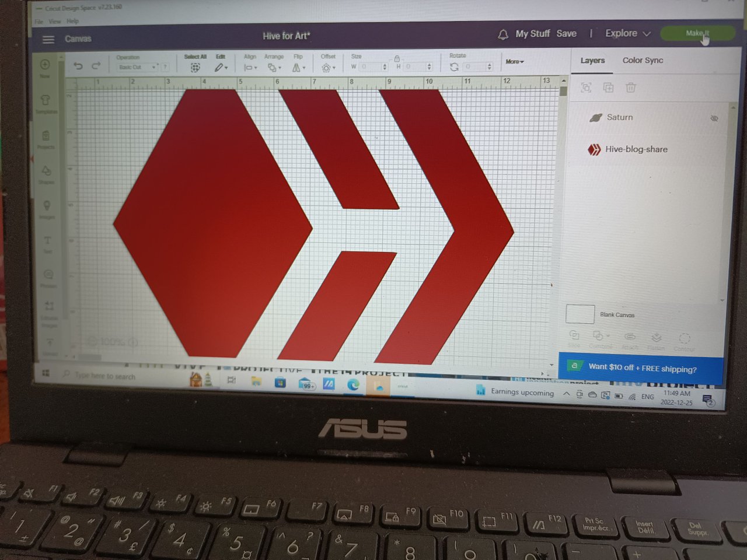Expand the Explore dropdown
The height and width of the screenshot is (560, 747).
[627, 33]
